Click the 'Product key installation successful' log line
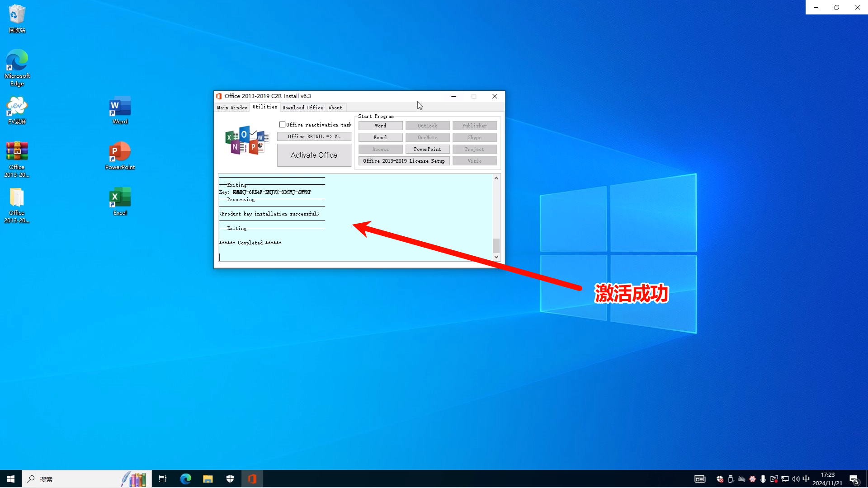868x488 pixels. tap(269, 214)
